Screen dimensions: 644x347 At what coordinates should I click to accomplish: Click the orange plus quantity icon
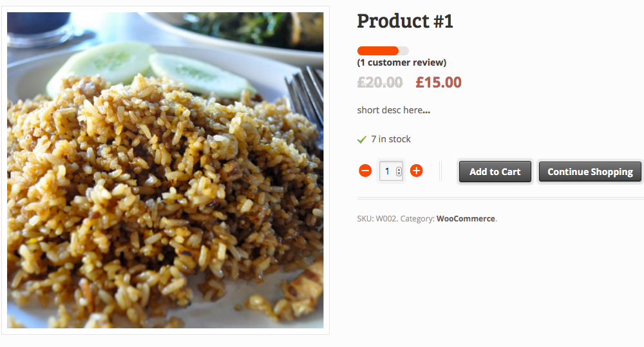(x=417, y=171)
